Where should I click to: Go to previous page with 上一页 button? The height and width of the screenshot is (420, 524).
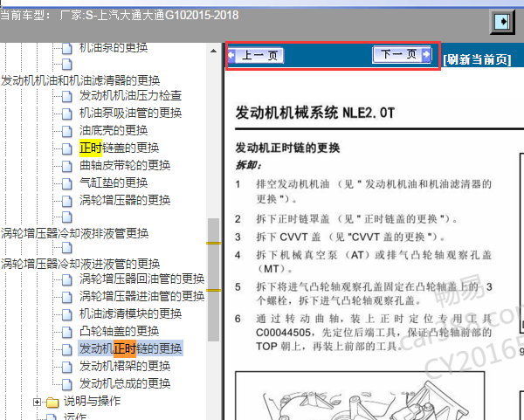256,55
